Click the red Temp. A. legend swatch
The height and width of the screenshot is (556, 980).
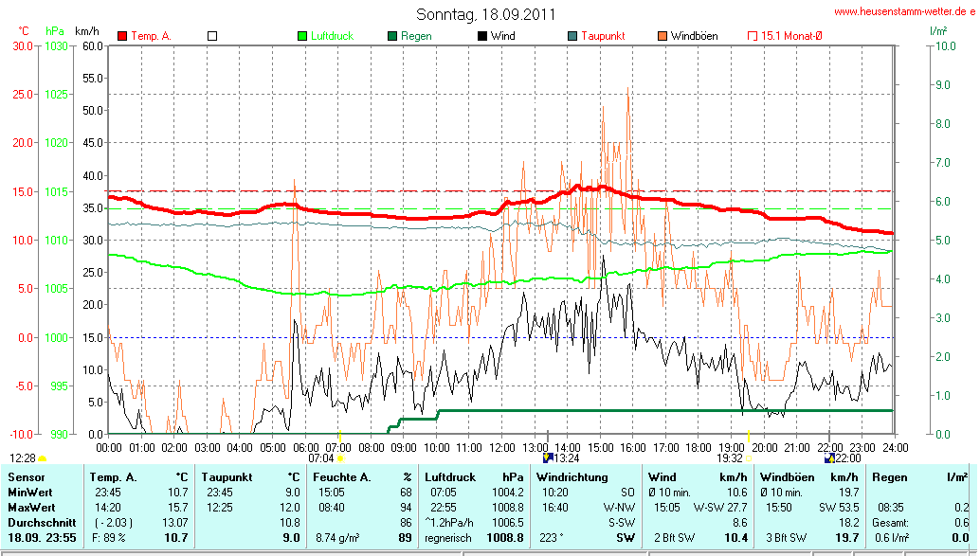(x=122, y=36)
